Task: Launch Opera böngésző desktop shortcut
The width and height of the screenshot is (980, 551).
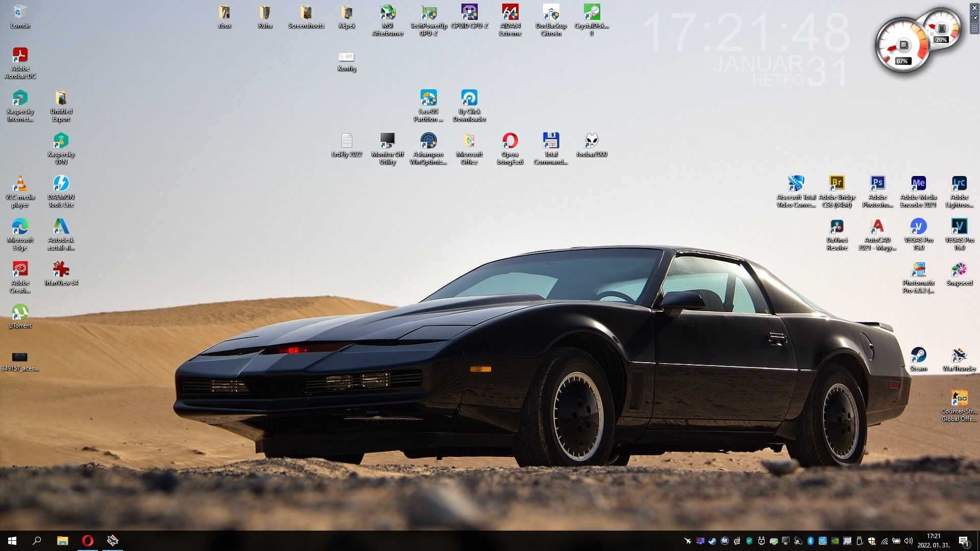Action: (510, 149)
